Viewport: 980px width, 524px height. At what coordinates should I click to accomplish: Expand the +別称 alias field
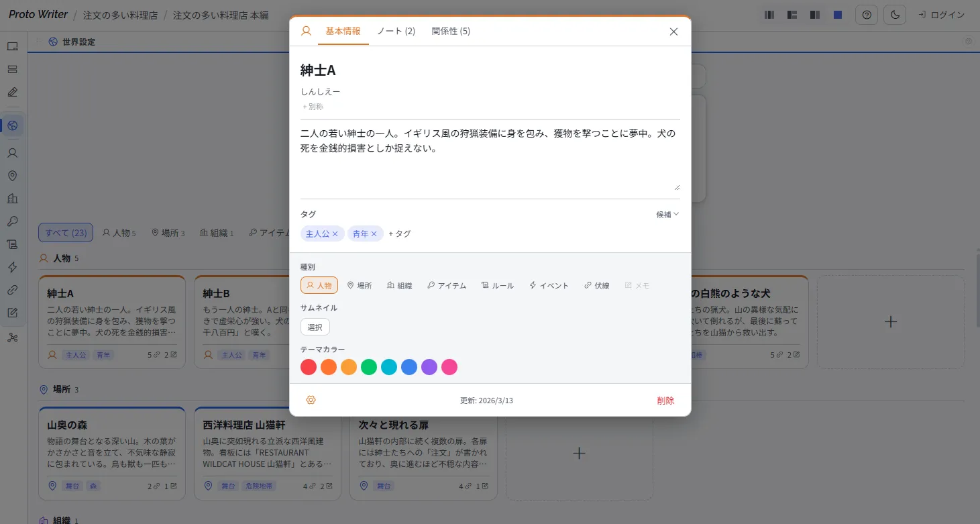pos(313,106)
